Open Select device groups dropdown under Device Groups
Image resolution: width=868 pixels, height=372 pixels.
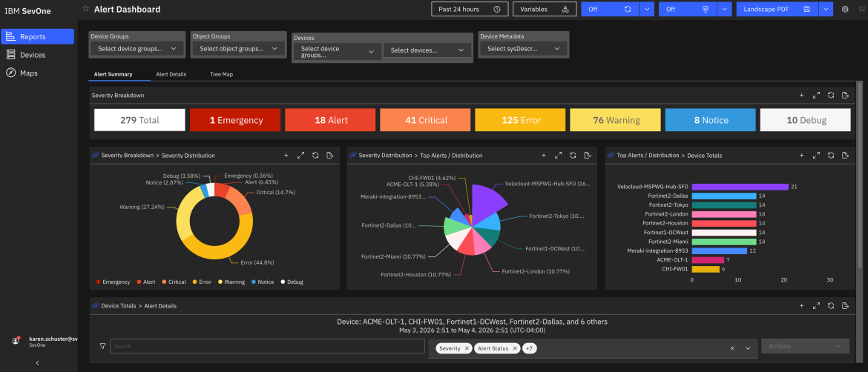pos(137,49)
